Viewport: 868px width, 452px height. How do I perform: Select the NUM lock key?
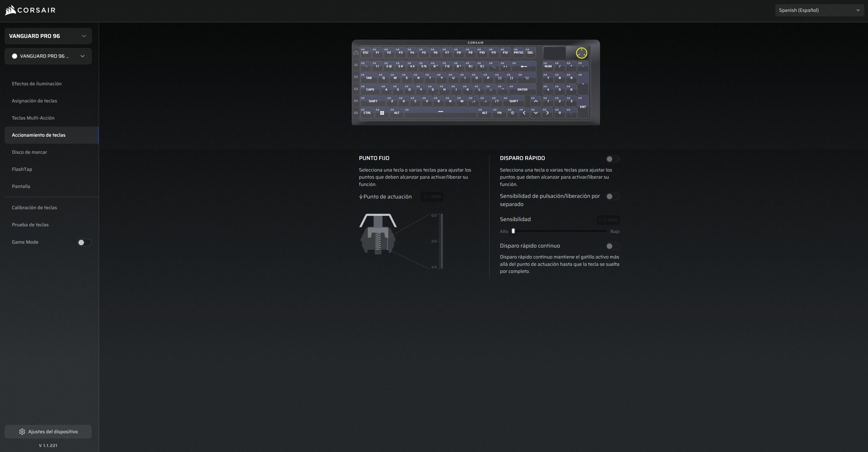pyautogui.click(x=548, y=66)
